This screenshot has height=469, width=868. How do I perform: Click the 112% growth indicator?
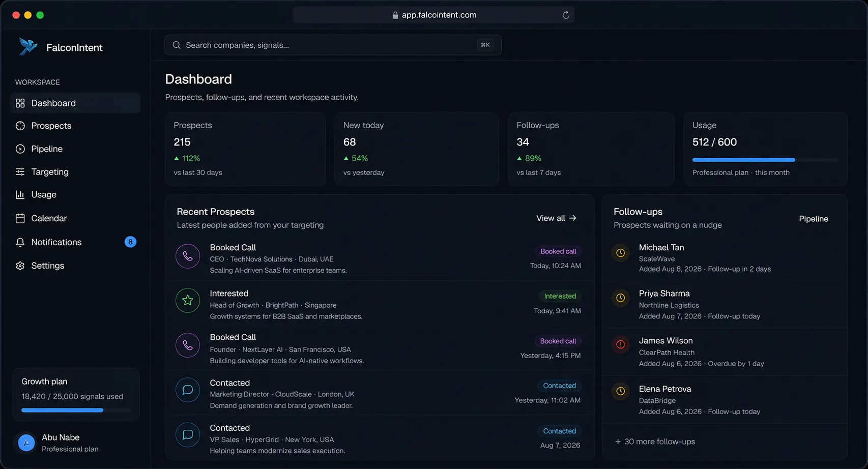pos(187,158)
